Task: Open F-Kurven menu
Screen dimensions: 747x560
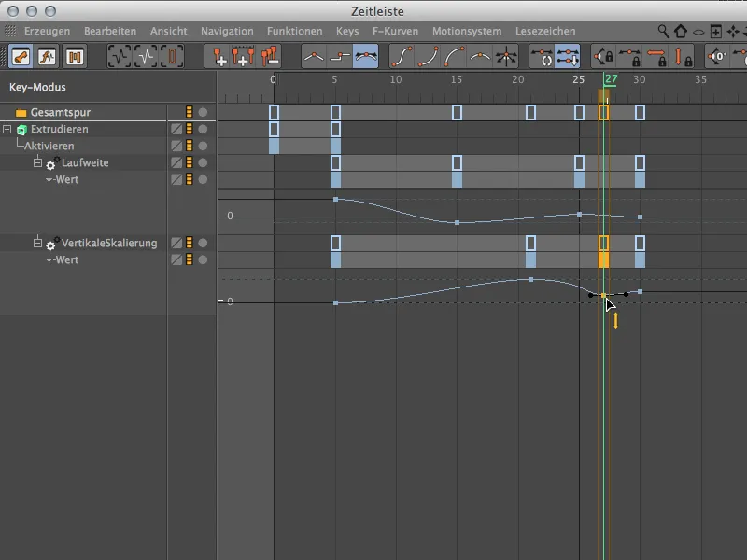Action: [x=395, y=32]
